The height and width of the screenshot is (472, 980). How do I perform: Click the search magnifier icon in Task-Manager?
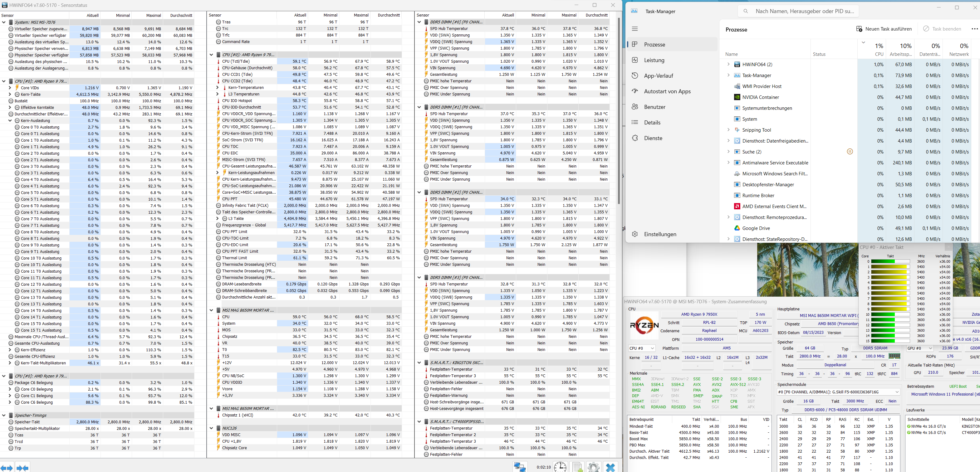point(746,11)
